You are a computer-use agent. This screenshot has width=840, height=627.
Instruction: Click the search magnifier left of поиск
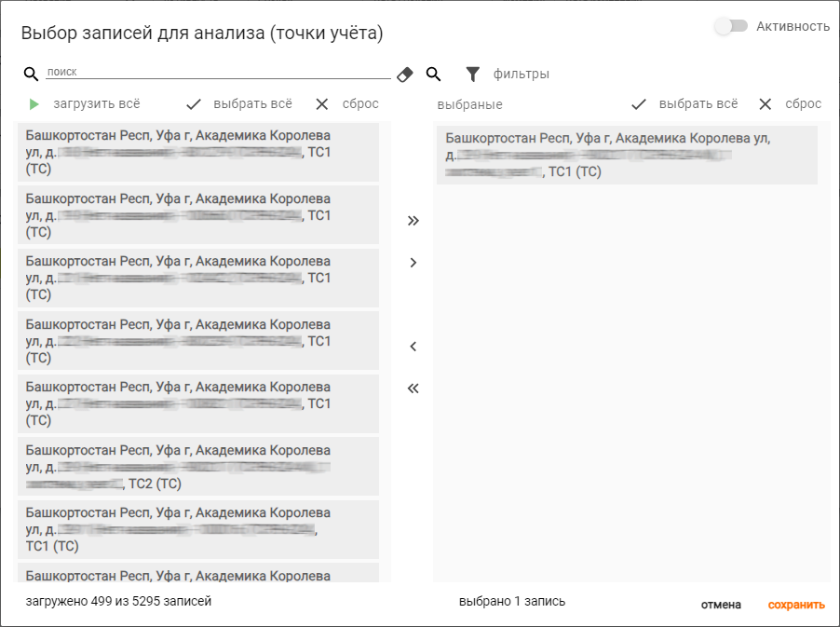click(x=31, y=74)
